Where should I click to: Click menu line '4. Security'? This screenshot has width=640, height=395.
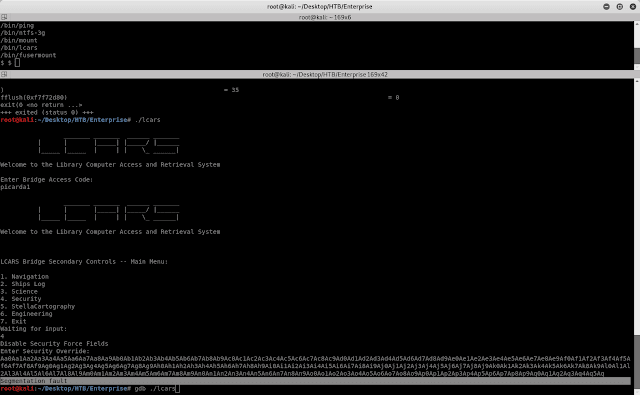[21, 299]
